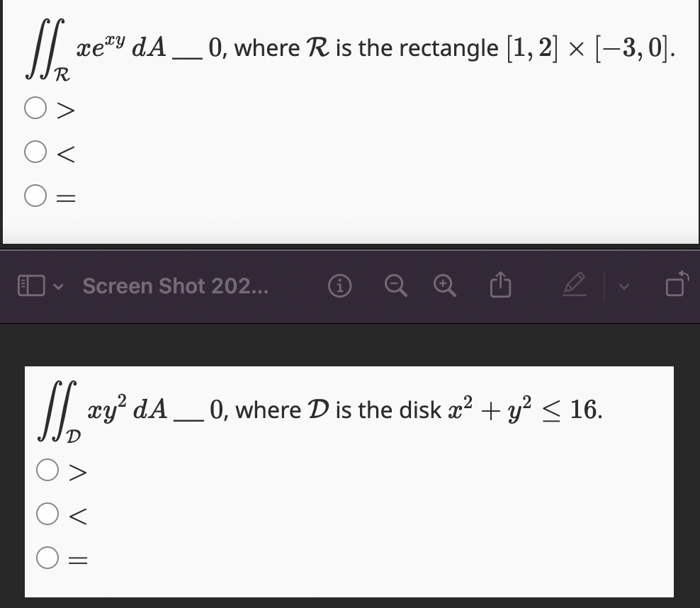Select "=" for the disk integral question
700x608 pixels.
click(x=48, y=558)
